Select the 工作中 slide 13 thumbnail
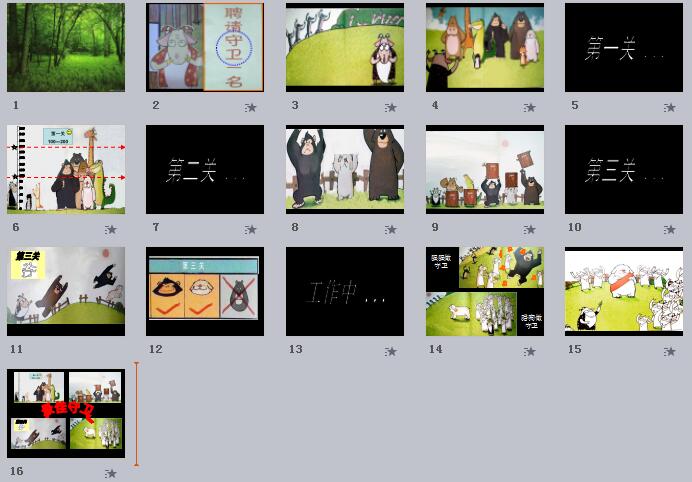692x482 pixels. click(345, 291)
